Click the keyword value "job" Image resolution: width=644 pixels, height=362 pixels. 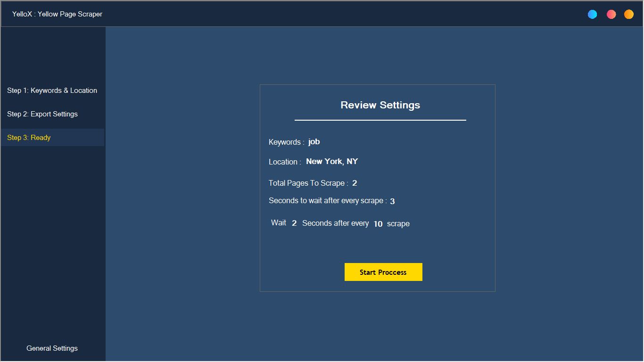(x=314, y=142)
